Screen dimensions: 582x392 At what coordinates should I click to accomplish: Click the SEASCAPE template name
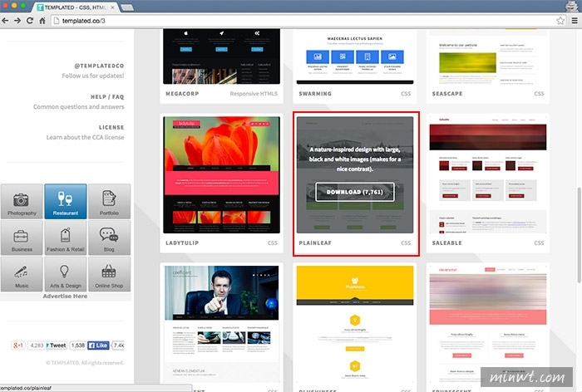coord(447,94)
